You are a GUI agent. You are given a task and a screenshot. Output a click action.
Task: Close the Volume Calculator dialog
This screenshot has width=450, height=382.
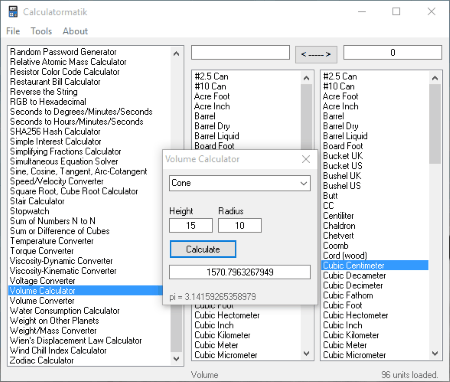click(x=306, y=159)
